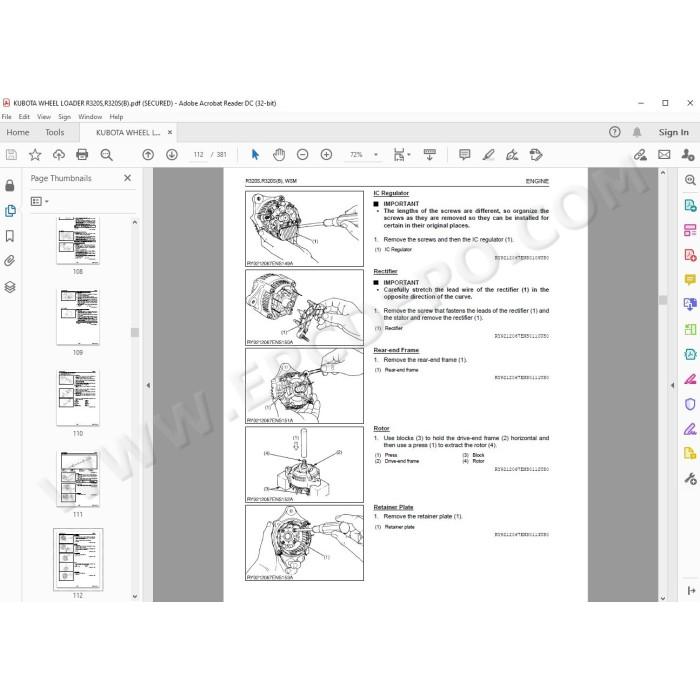700x700 pixels.
Task: Open notifications bell icon
Action: 637,132
